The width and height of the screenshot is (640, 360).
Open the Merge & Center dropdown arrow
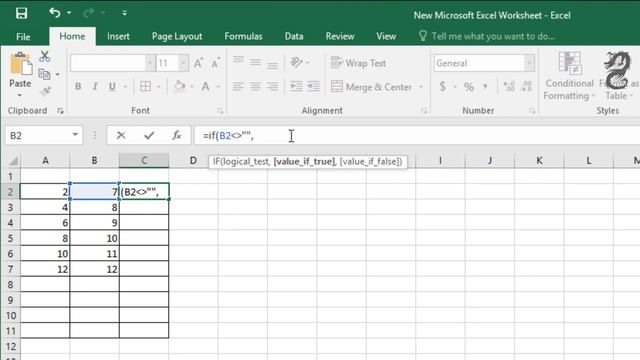[421, 87]
